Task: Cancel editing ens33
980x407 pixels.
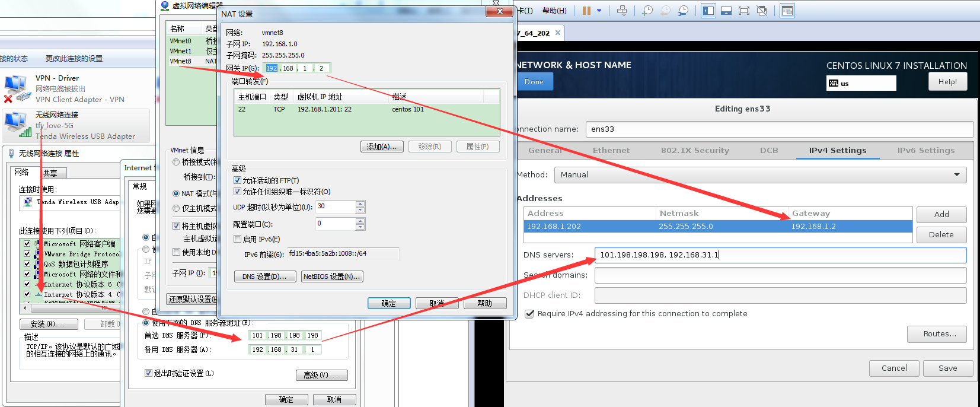Action: click(894, 368)
